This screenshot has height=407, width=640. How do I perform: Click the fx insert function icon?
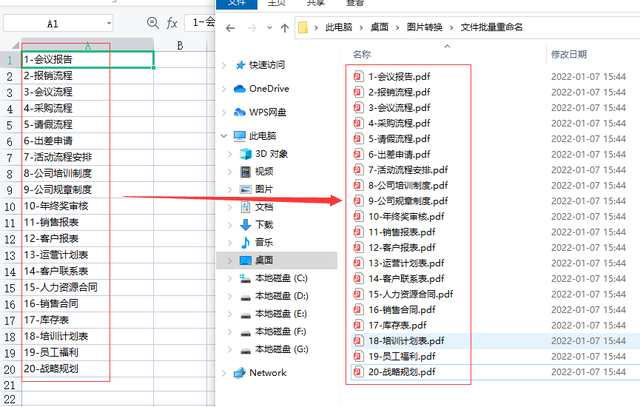(x=172, y=22)
